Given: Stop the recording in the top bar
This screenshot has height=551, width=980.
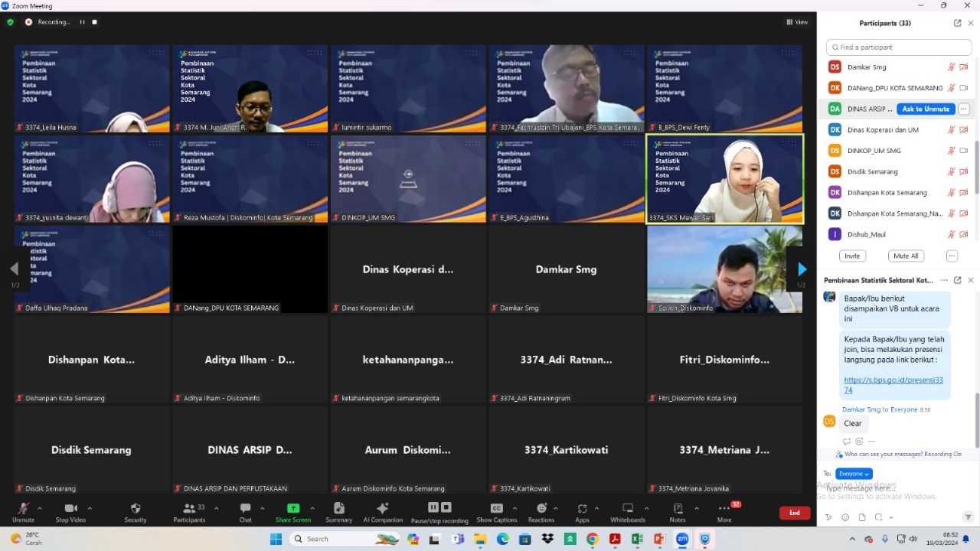Looking at the screenshot, I should tap(95, 22).
